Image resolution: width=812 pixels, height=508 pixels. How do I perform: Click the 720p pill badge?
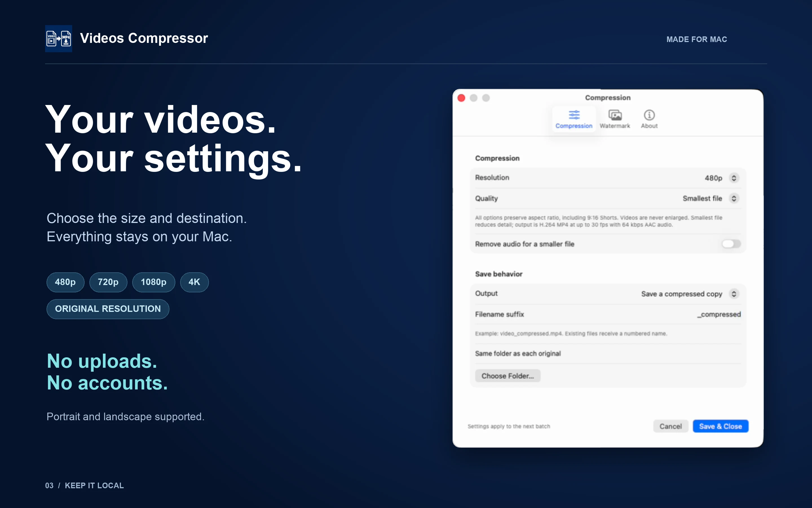tap(108, 282)
